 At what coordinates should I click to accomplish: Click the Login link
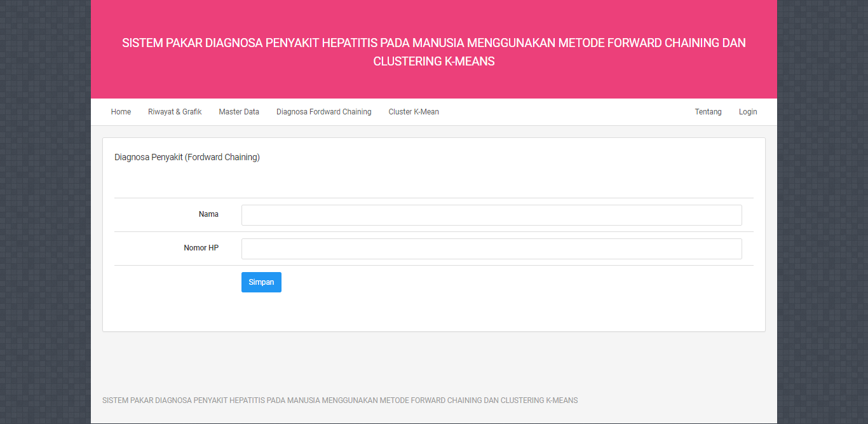748,112
